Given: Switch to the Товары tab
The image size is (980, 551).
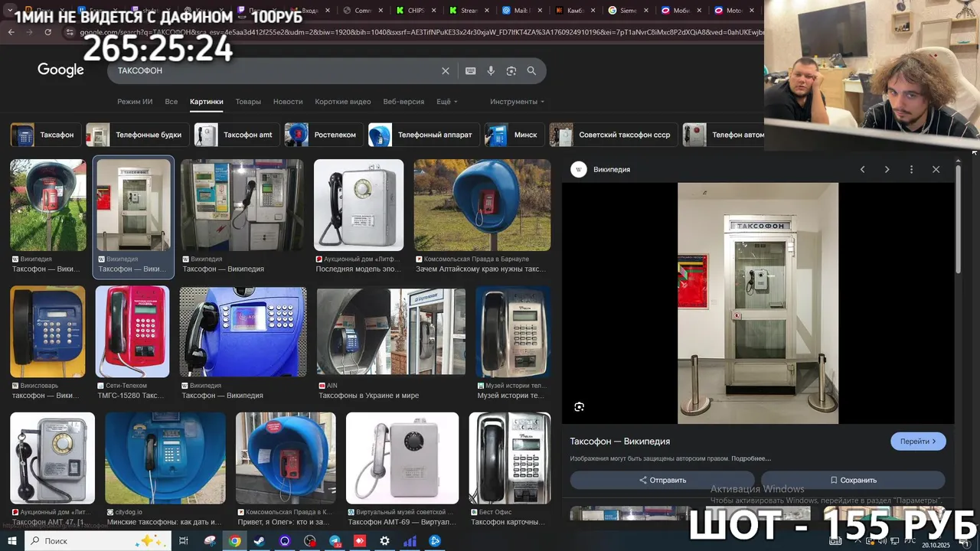Looking at the screenshot, I should 248,102.
